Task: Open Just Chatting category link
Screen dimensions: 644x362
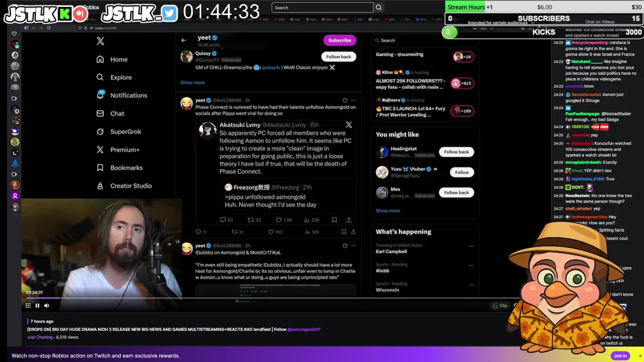Action: pyautogui.click(x=40, y=337)
